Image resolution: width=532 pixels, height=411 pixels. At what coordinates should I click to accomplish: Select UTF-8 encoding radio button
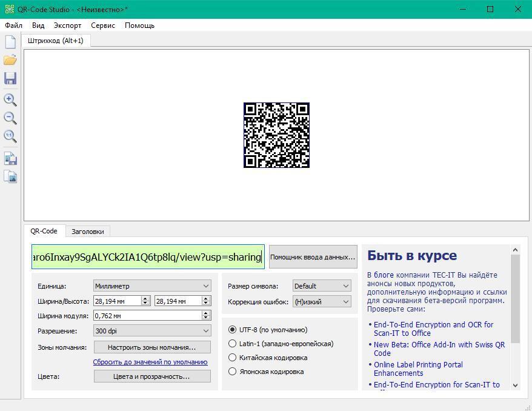(x=232, y=330)
